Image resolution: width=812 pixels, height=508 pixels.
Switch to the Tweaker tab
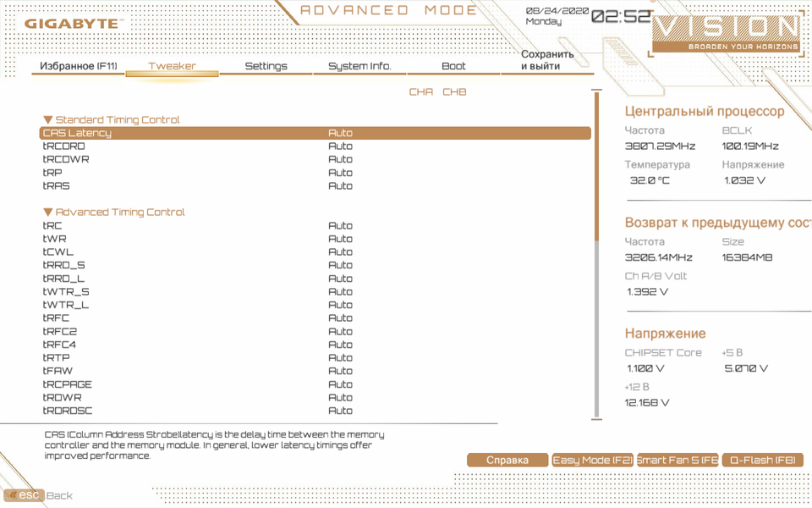click(x=172, y=66)
